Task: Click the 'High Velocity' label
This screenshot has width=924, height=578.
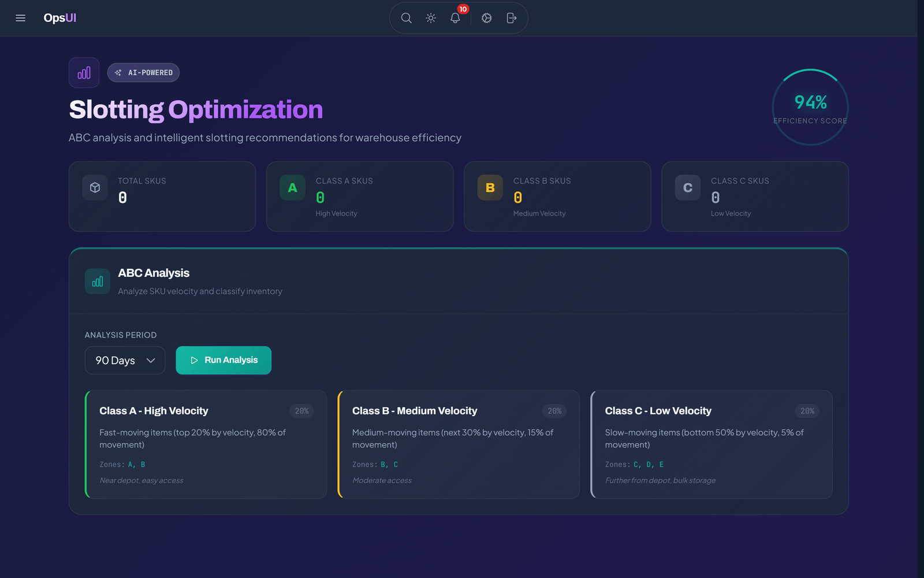Action: pos(336,213)
